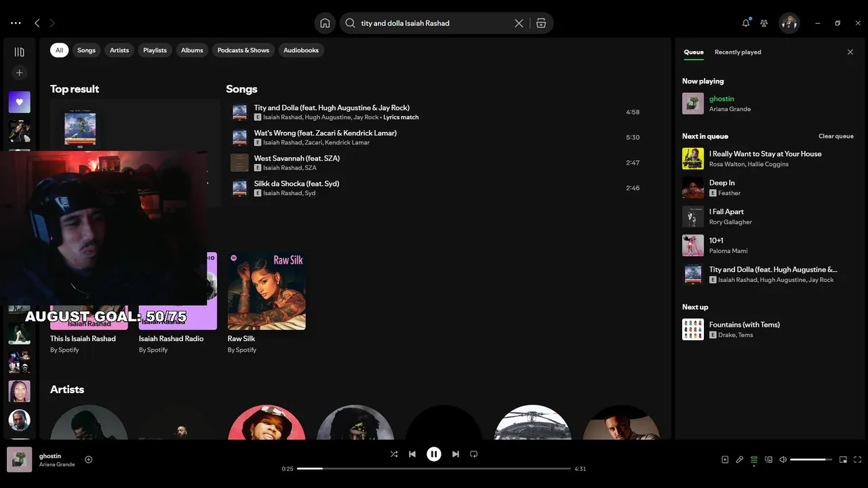
Task: Open ghostin album art in bottom bar
Action: click(x=19, y=460)
